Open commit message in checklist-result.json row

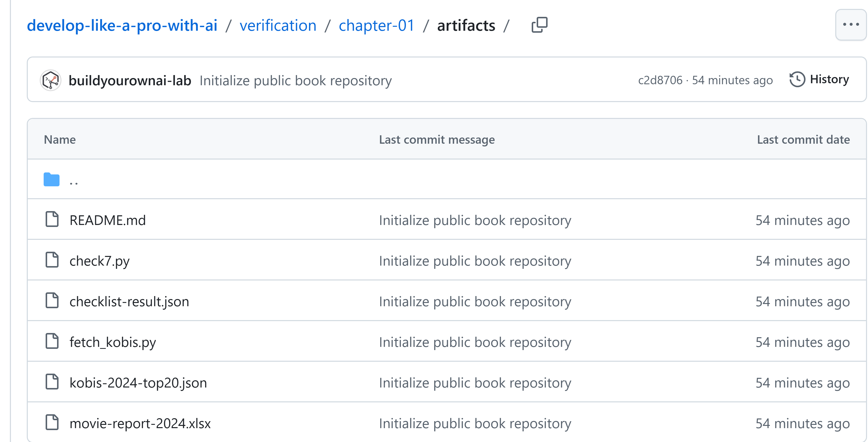(475, 302)
